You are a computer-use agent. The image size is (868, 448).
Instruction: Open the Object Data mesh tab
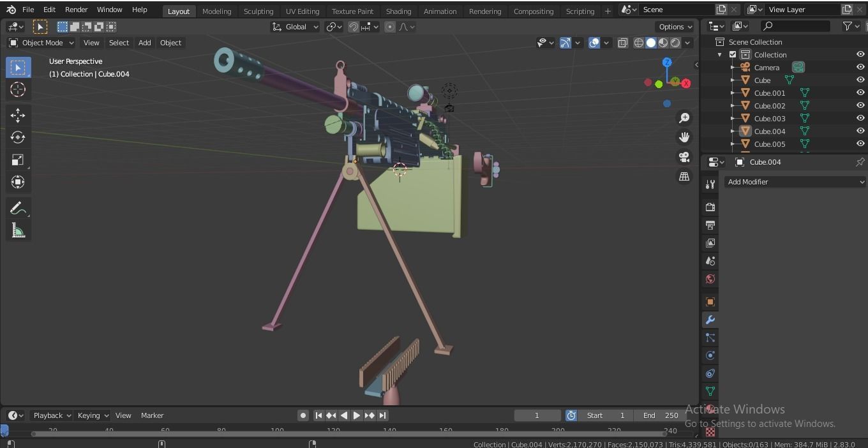click(x=710, y=391)
